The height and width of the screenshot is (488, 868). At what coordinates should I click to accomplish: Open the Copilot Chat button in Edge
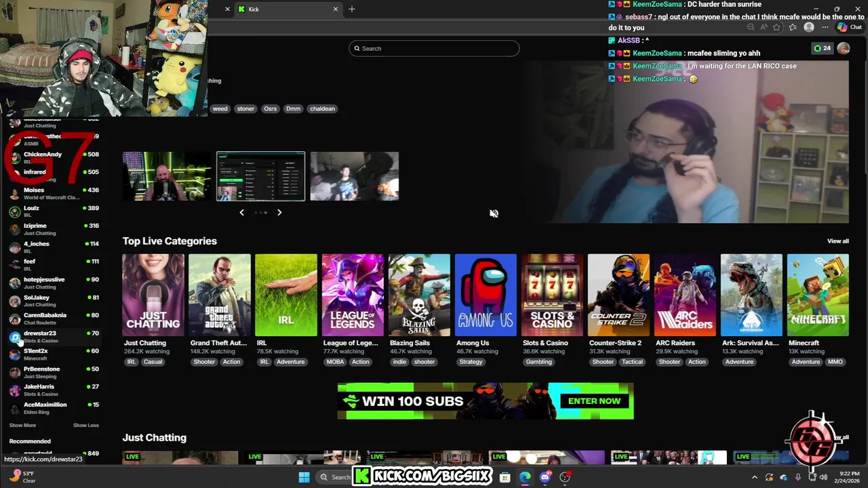tap(850, 27)
